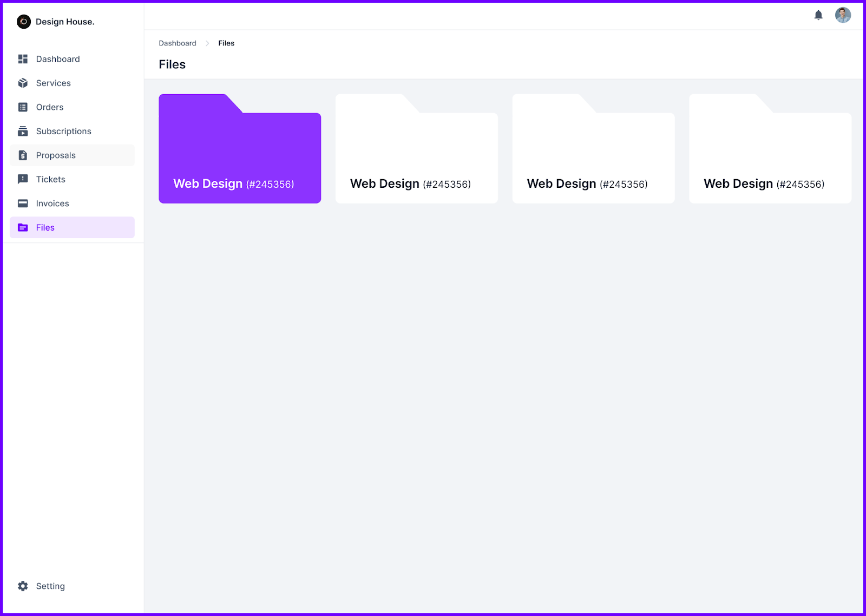Image resolution: width=866 pixels, height=616 pixels.
Task: Open the notification bell
Action: (x=818, y=15)
